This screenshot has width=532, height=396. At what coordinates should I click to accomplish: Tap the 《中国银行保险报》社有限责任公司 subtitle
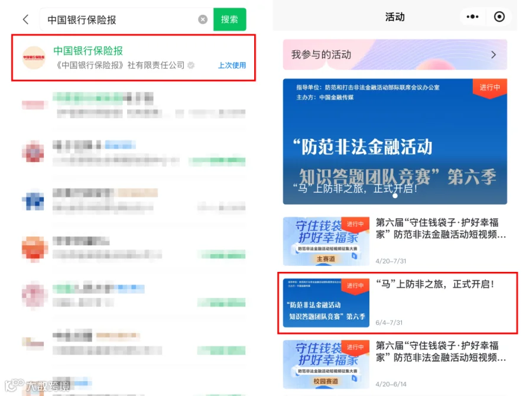(x=120, y=65)
